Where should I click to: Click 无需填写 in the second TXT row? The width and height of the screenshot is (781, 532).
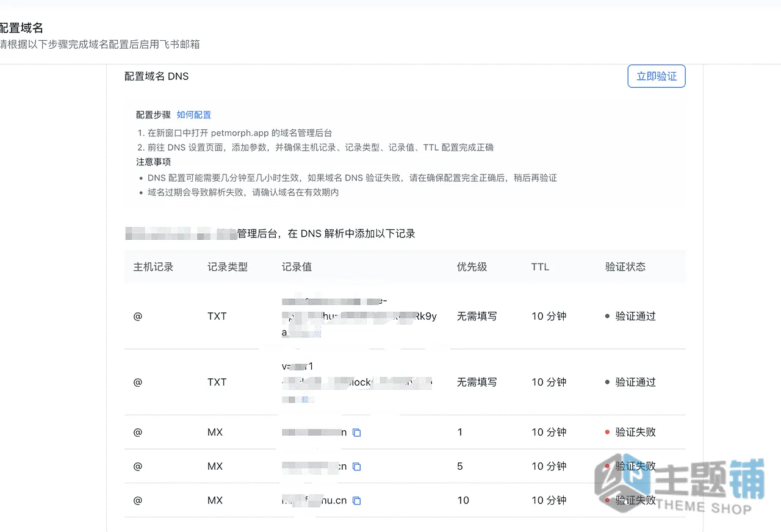coord(477,382)
